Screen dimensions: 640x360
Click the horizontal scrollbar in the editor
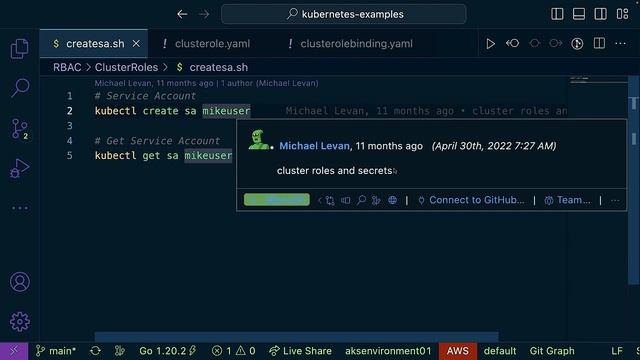click(296, 337)
